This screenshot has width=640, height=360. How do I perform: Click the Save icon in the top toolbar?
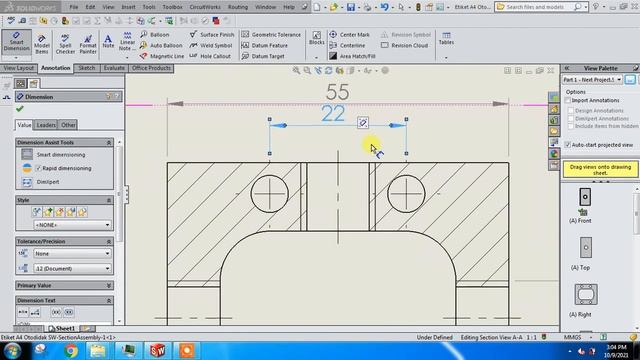pyautogui.click(x=351, y=7)
